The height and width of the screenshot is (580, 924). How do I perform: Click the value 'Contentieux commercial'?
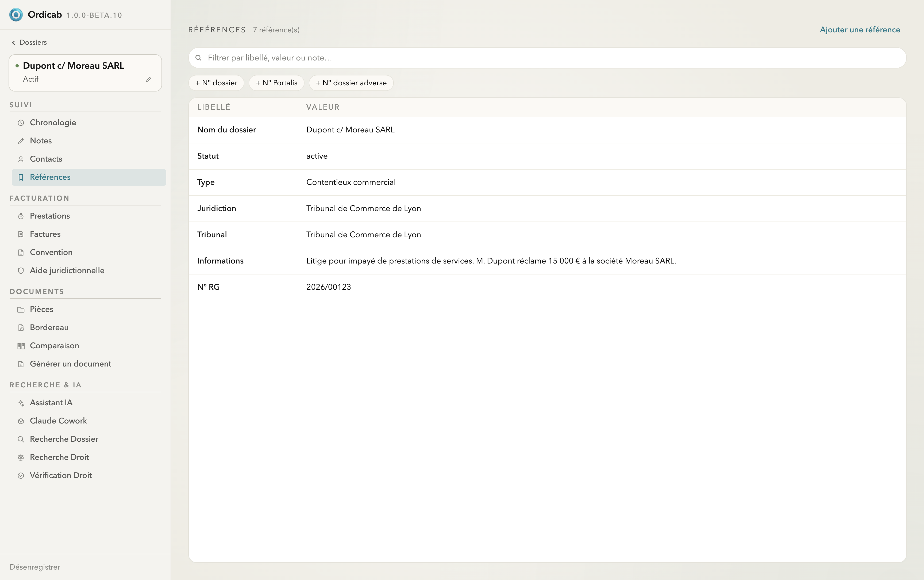point(351,182)
